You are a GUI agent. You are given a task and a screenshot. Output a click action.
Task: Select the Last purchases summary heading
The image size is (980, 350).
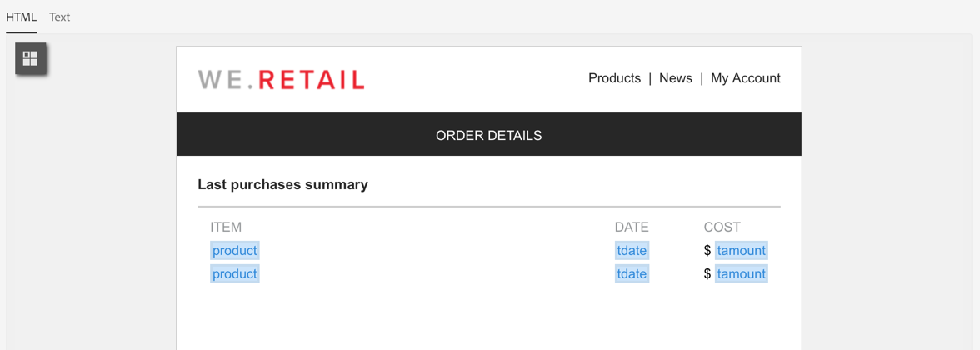pyautogui.click(x=282, y=184)
